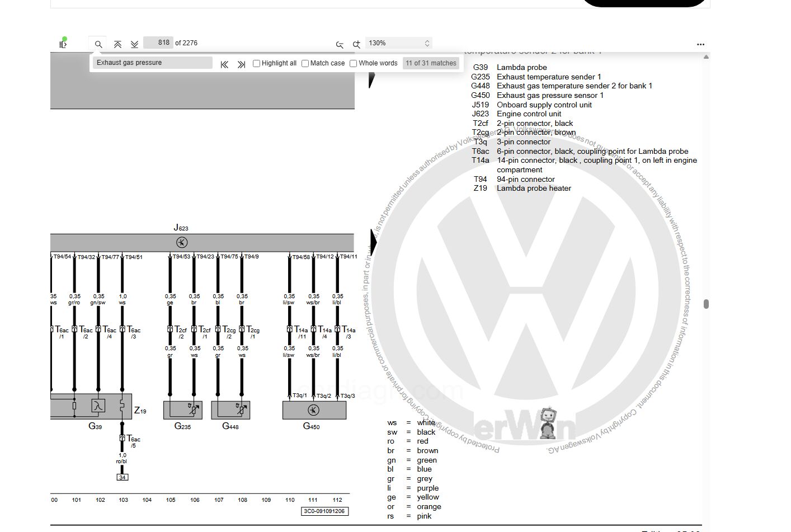Click the zoom out icon

click(340, 44)
